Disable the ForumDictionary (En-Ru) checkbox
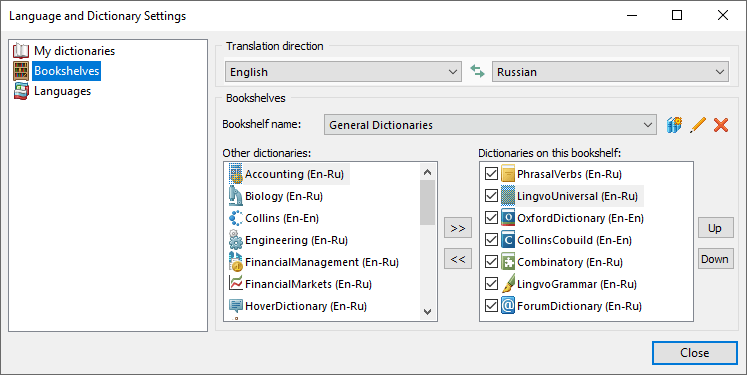Viewport: 747px width, 375px height. [x=491, y=305]
